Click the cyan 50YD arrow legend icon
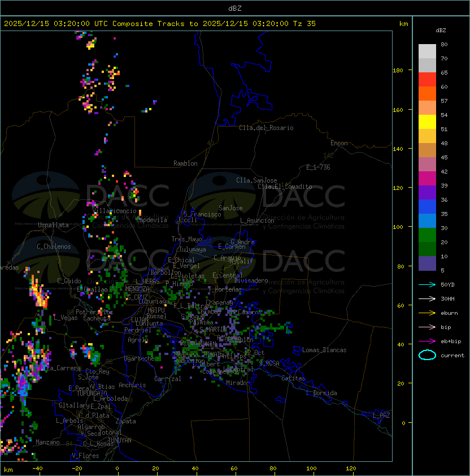 [x=427, y=284]
